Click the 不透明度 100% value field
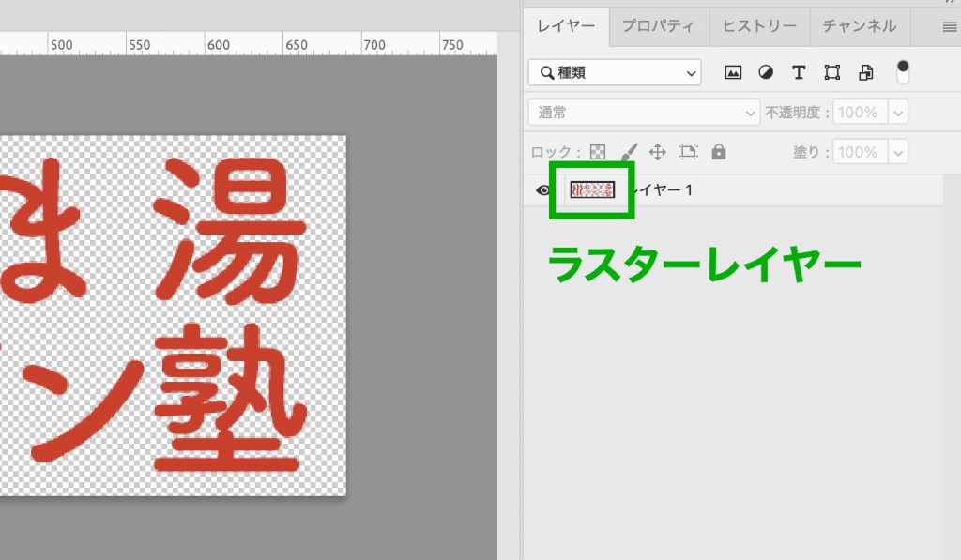Image resolution: width=961 pixels, height=560 pixels. pos(860,113)
